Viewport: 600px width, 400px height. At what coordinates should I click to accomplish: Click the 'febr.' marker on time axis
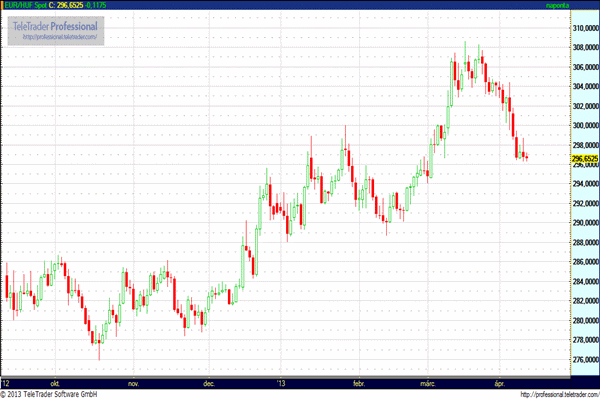(359, 382)
